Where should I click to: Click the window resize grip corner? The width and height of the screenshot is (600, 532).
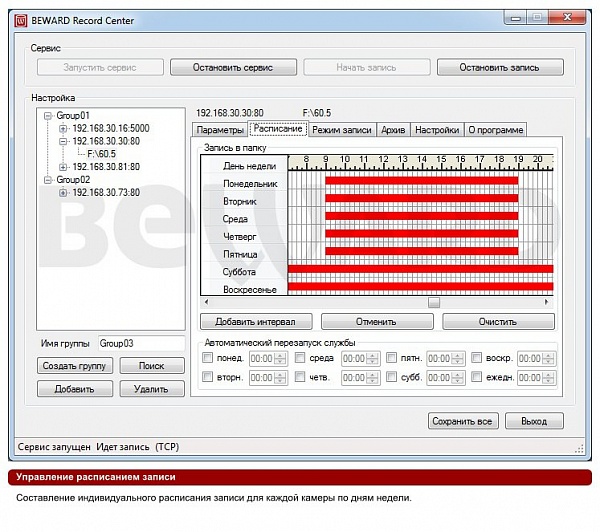[x=579, y=449]
